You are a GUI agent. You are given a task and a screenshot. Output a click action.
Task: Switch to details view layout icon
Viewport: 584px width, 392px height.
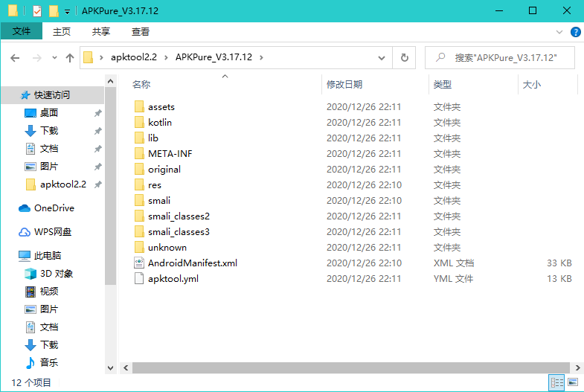click(556, 382)
